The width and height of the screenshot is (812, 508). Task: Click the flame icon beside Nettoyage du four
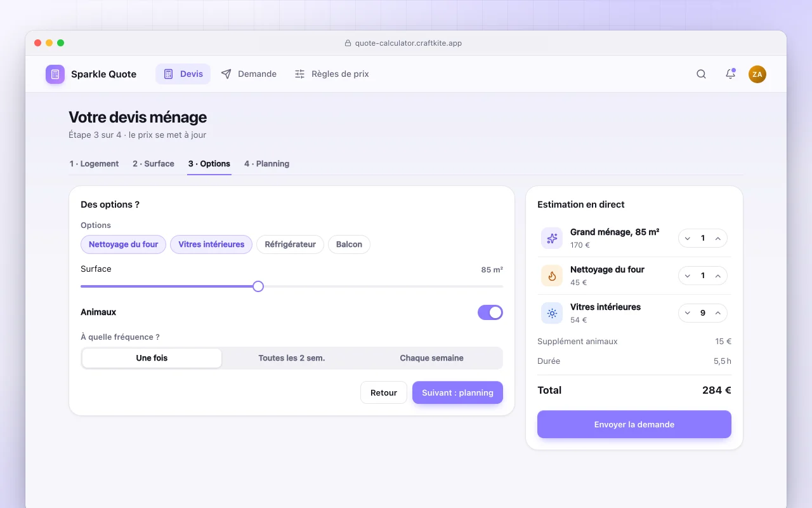(x=552, y=276)
